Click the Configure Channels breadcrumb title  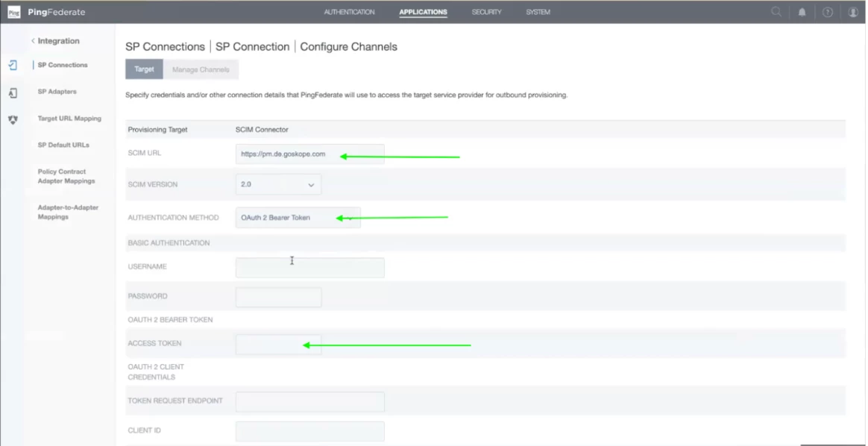coord(349,47)
